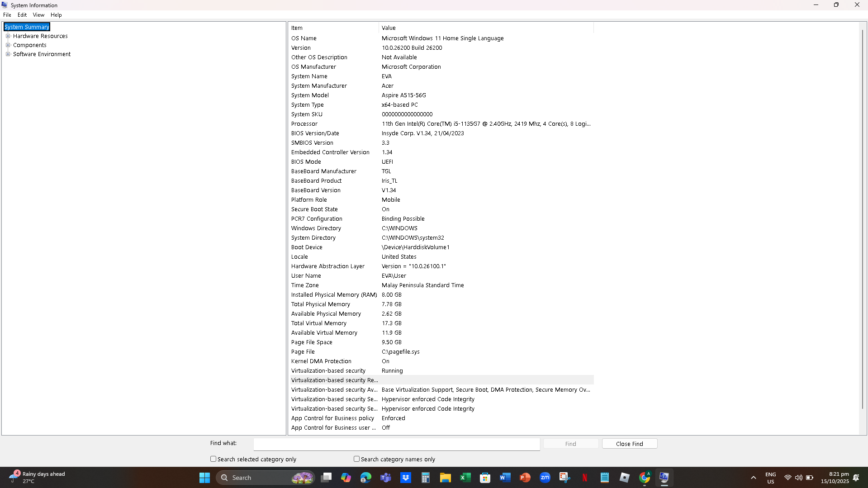The width and height of the screenshot is (868, 488).
Task: Open the weather widget 'Rainy days ahead'
Action: click(x=37, y=478)
